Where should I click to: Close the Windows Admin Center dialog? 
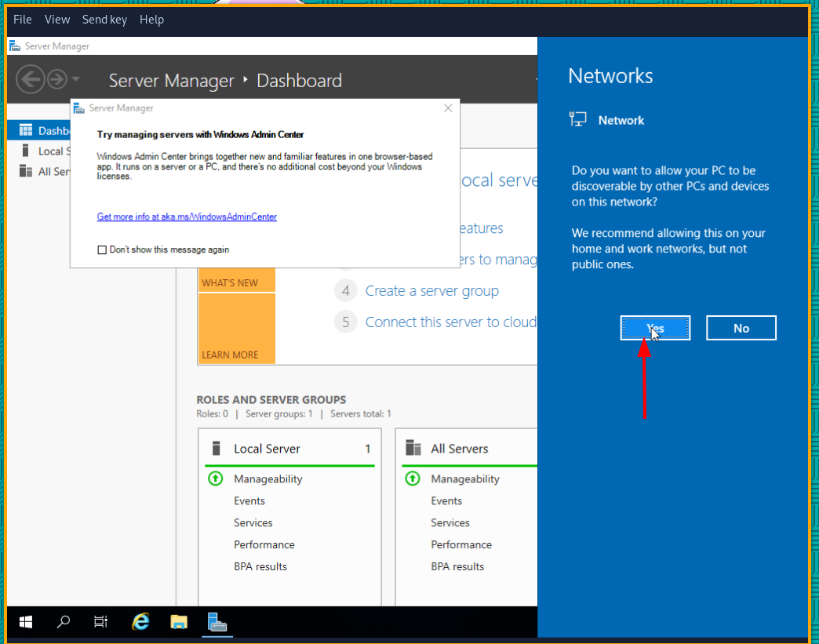448,108
